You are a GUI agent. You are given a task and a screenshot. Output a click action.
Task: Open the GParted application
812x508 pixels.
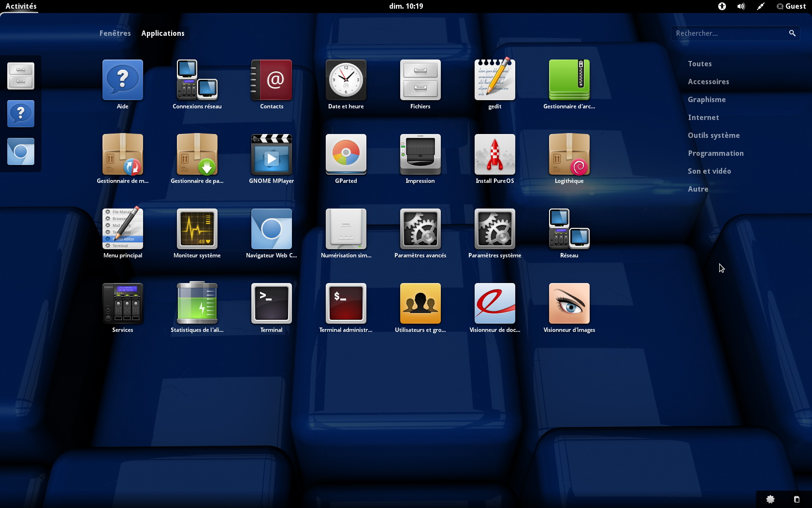(x=346, y=154)
